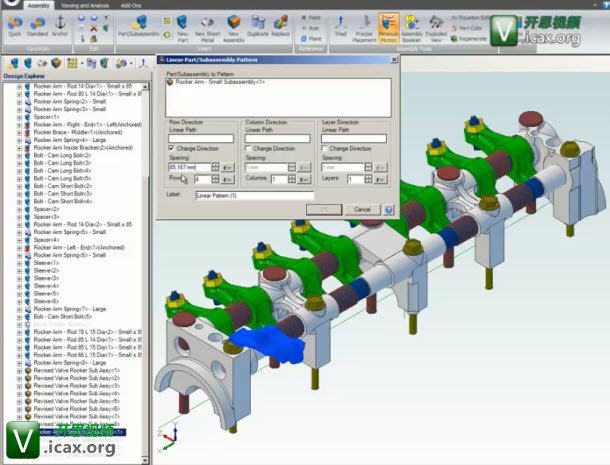Check Layer Direction Change Direction checkbox

pyautogui.click(x=325, y=148)
